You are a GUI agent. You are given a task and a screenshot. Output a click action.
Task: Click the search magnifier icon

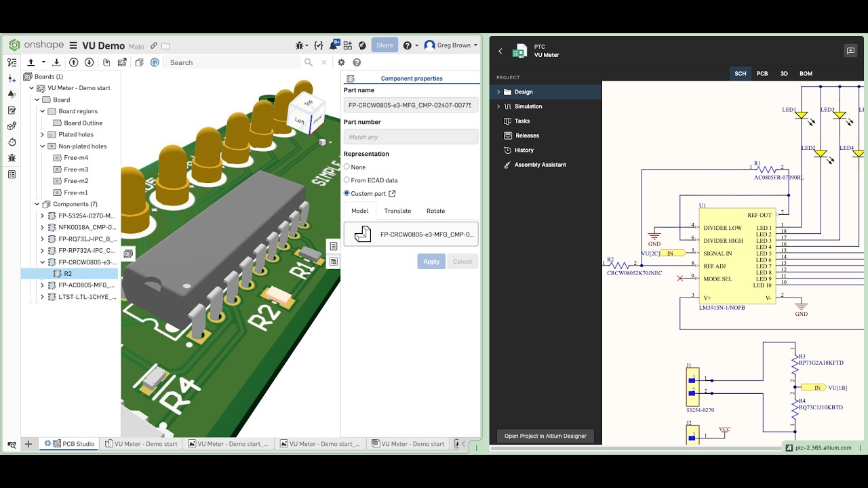coord(309,62)
